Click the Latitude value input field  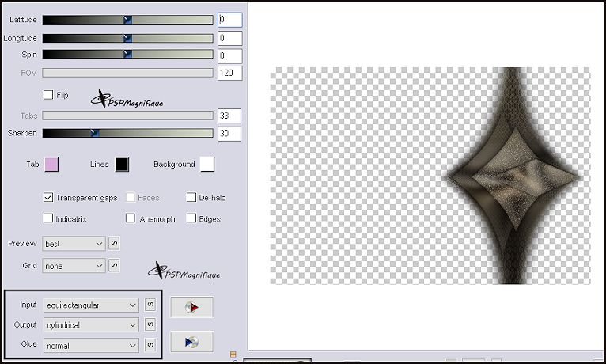tap(229, 19)
